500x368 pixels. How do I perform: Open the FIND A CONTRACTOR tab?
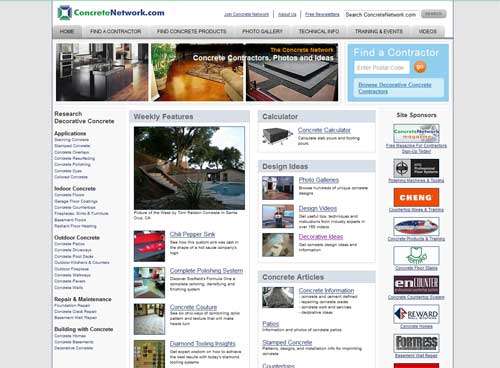(x=115, y=31)
